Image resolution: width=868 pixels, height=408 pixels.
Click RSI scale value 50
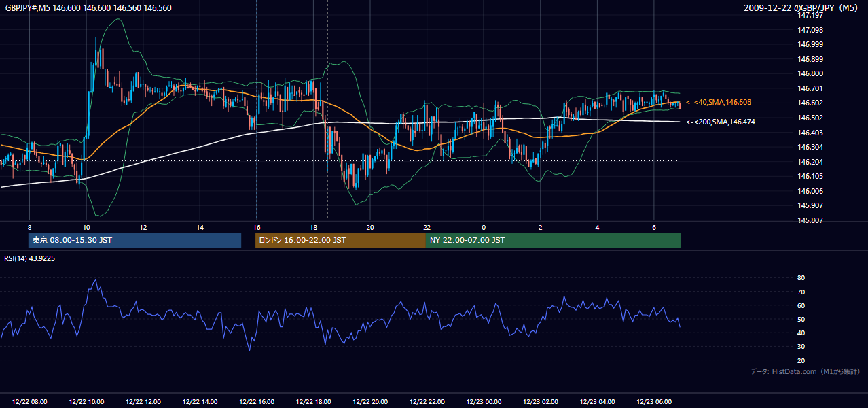coord(801,319)
